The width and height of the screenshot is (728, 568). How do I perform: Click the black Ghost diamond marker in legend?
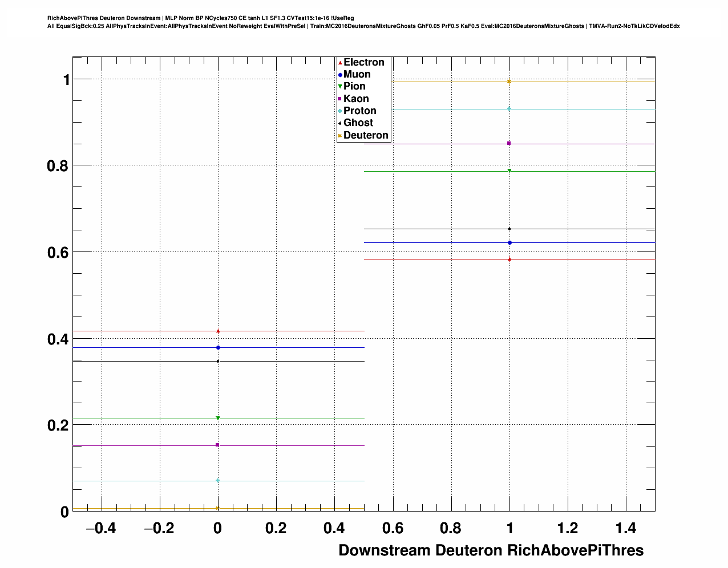341,123
